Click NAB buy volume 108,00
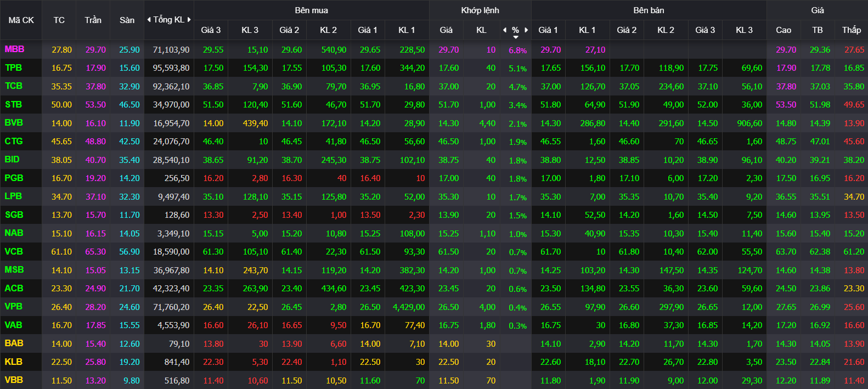The height and width of the screenshot is (389, 868). click(412, 234)
